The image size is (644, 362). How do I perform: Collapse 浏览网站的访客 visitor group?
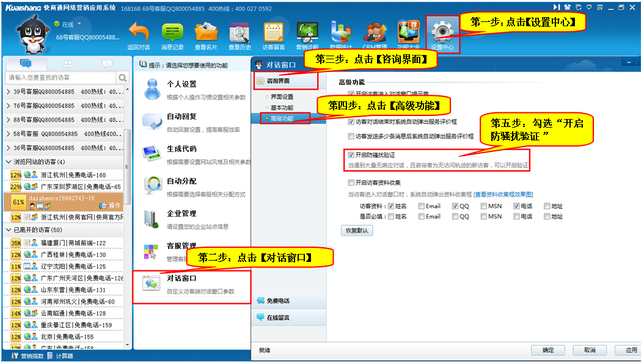coord(8,162)
